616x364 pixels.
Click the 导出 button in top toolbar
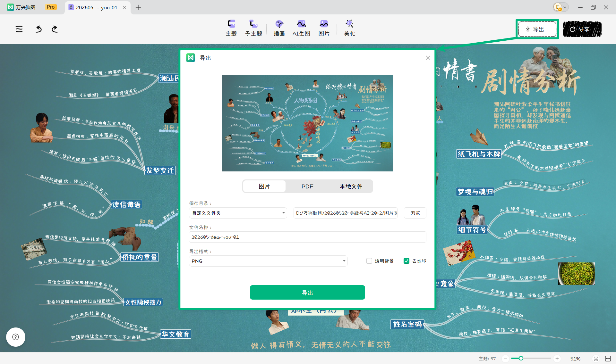pyautogui.click(x=537, y=29)
